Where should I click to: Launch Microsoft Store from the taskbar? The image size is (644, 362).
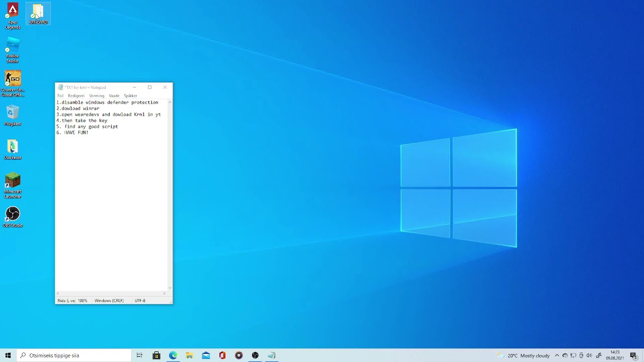(x=156, y=355)
